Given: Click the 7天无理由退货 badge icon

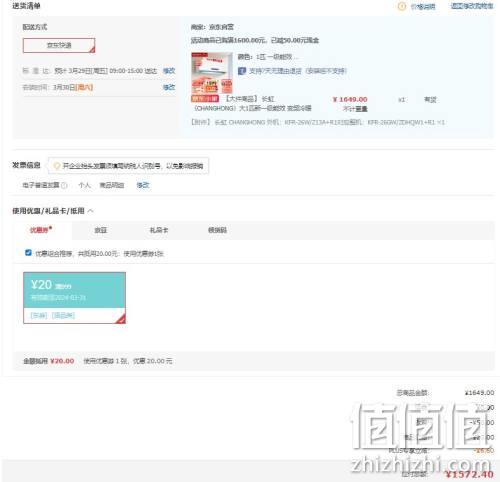Looking at the screenshot, I should tap(242, 71).
